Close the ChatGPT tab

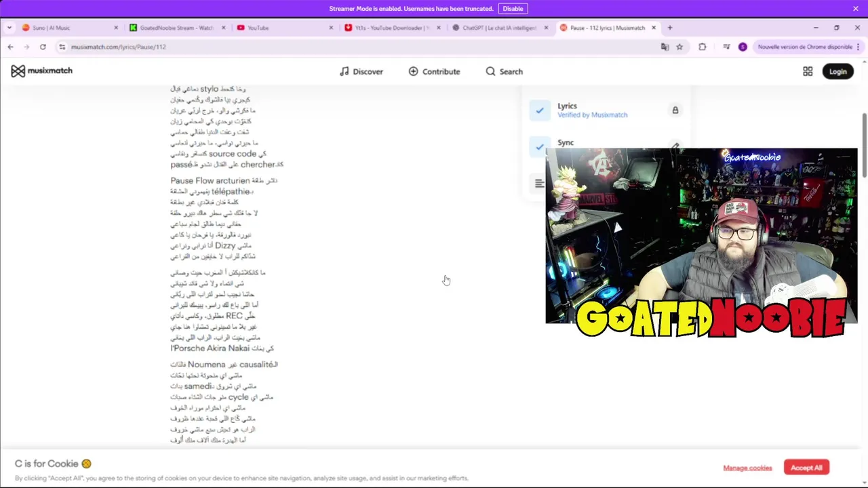546,28
